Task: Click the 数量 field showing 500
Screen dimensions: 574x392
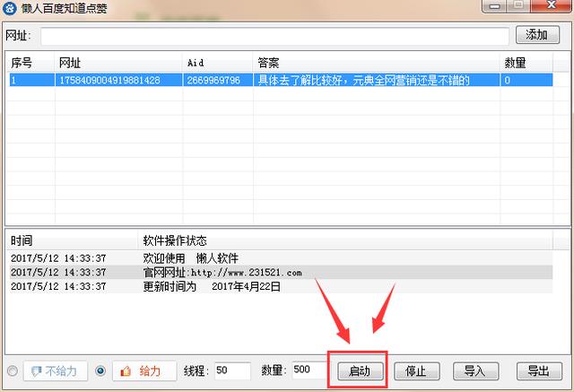Action: point(309,370)
